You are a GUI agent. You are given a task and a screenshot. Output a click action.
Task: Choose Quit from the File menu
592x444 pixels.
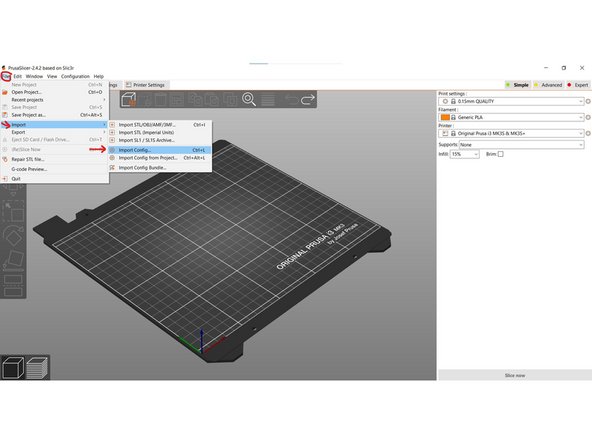click(x=54, y=179)
